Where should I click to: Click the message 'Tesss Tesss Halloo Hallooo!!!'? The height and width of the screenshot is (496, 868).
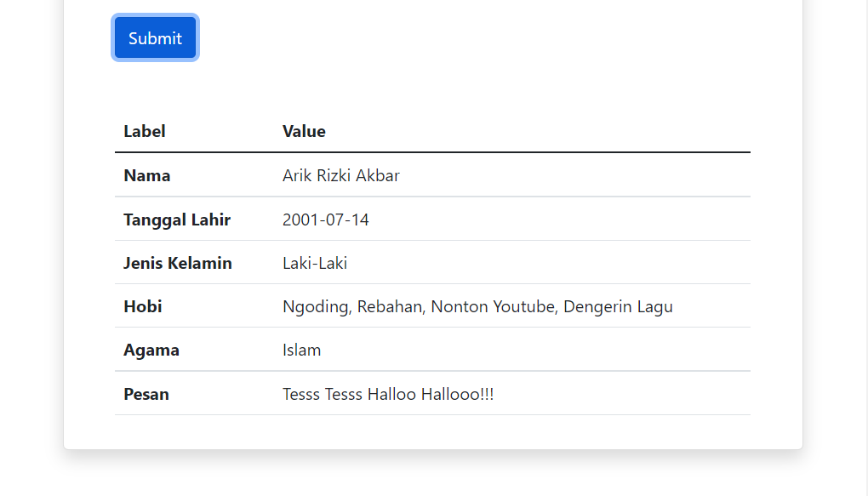[x=388, y=394]
